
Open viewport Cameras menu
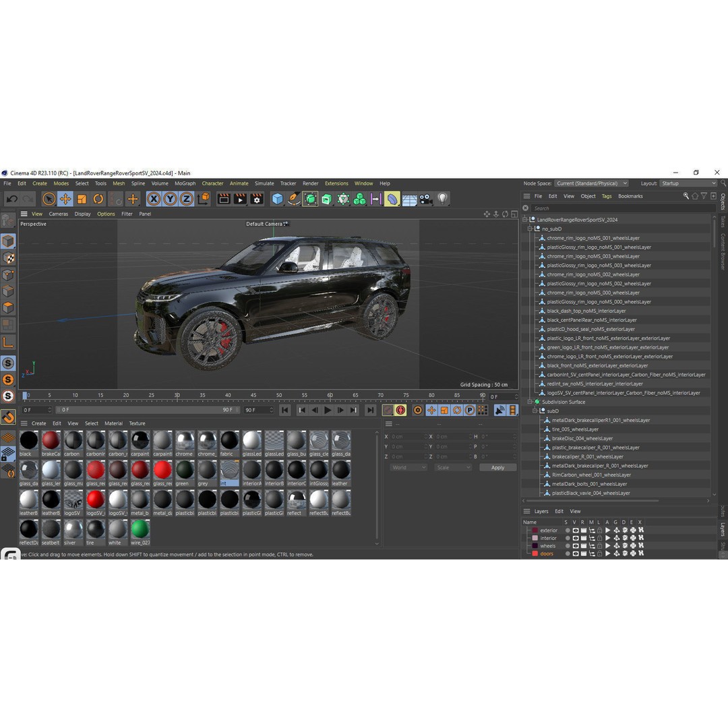pyautogui.click(x=59, y=214)
